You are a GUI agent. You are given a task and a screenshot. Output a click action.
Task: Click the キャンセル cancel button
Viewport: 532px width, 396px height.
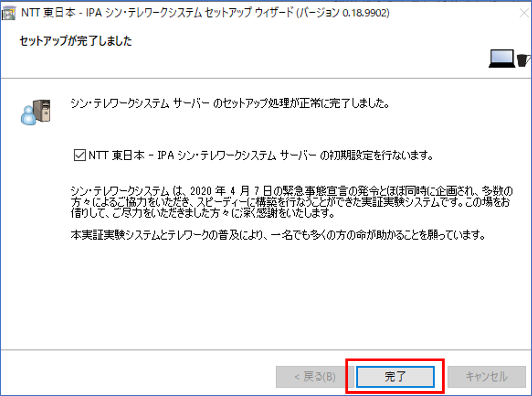[487, 377]
